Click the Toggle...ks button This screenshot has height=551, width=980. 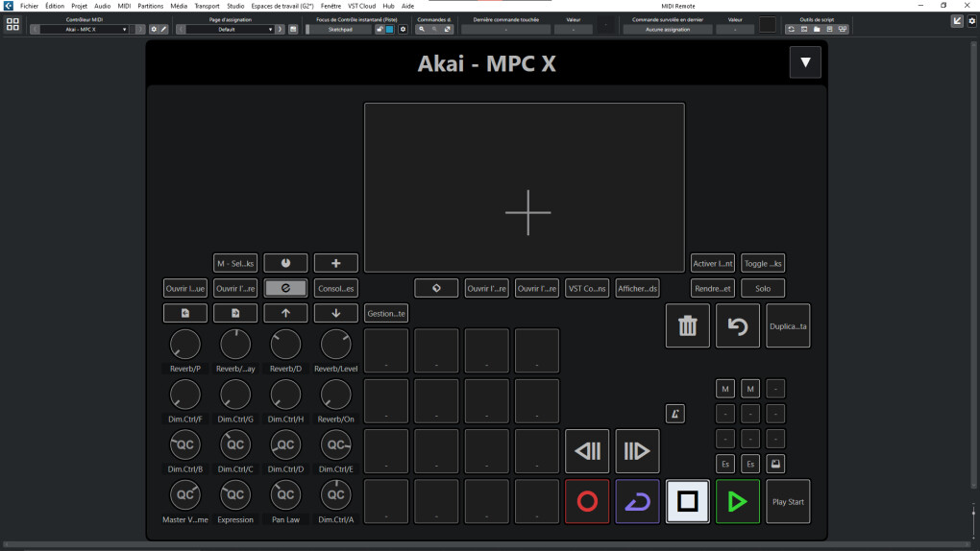point(763,263)
